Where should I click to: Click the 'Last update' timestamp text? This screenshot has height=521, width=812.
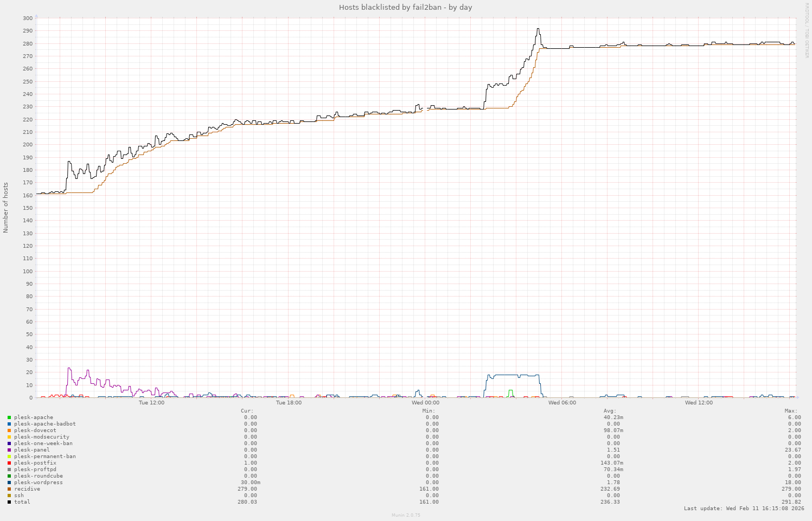click(744, 509)
